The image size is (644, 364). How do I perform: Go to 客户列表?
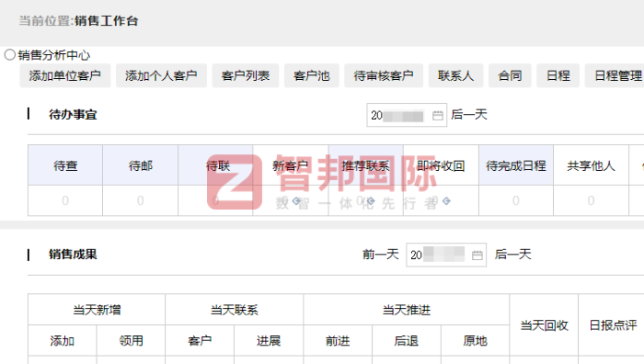tap(246, 75)
